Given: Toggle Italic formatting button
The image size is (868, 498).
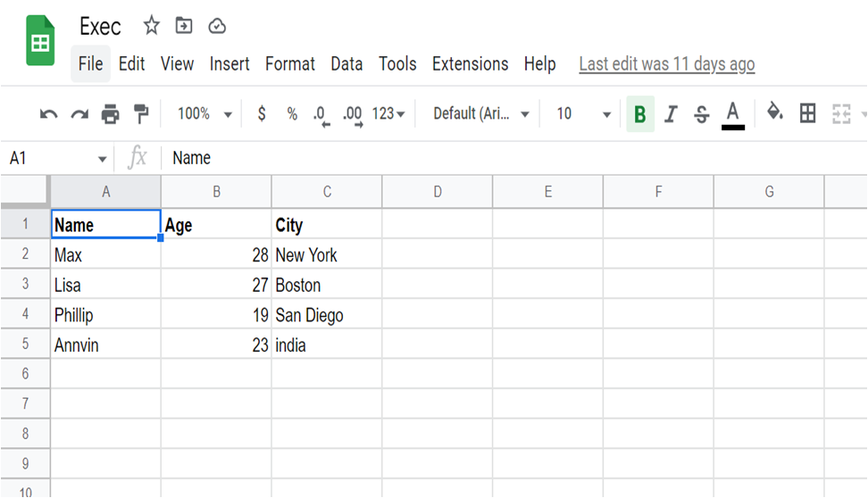Looking at the screenshot, I should coord(671,114).
